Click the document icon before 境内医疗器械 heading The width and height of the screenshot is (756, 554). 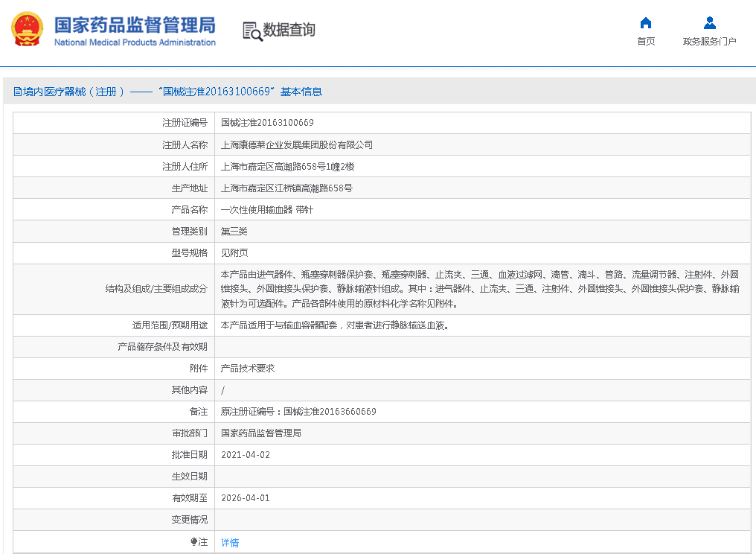[17, 92]
